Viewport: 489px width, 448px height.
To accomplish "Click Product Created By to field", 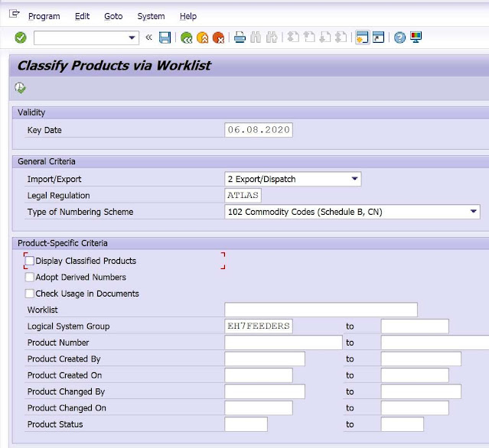I will tap(421, 359).
